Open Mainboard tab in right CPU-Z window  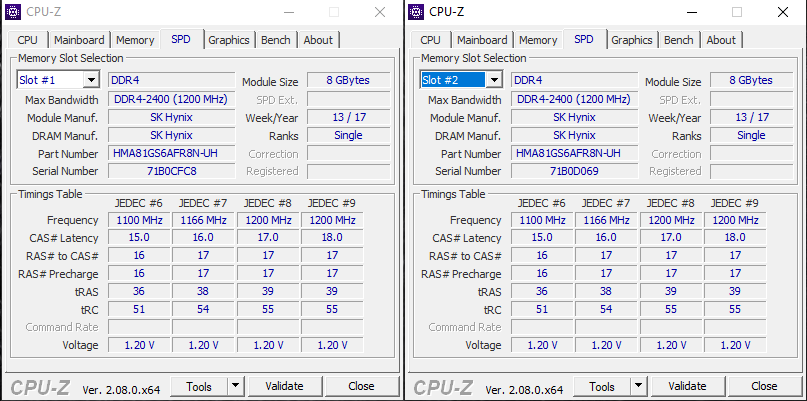coord(482,40)
